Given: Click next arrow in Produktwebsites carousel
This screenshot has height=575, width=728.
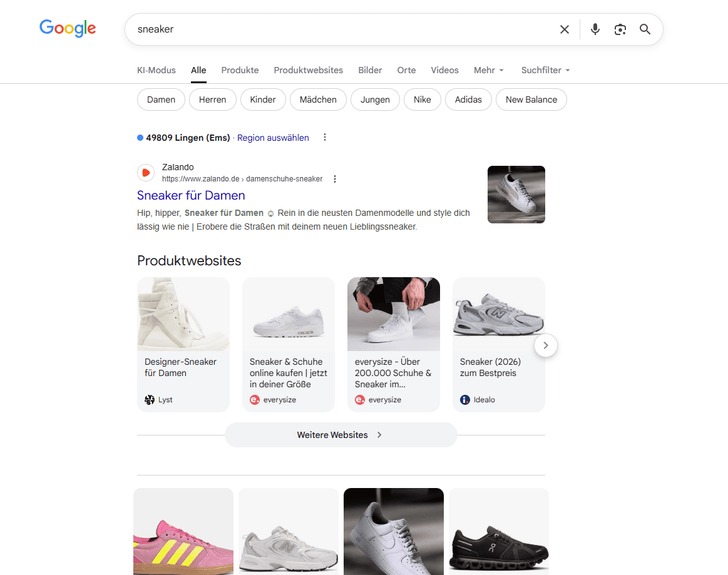Looking at the screenshot, I should [x=546, y=345].
